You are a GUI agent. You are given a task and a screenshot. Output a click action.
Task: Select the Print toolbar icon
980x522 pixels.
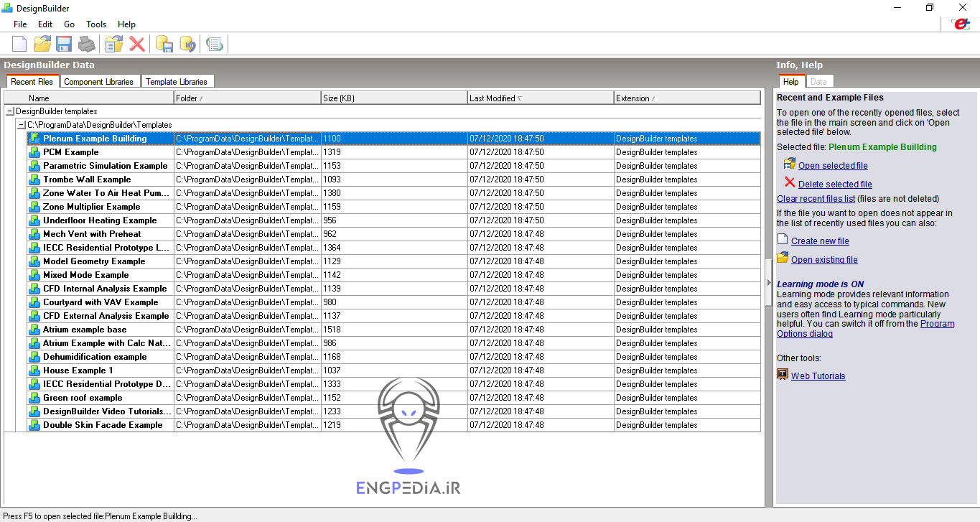(x=86, y=44)
